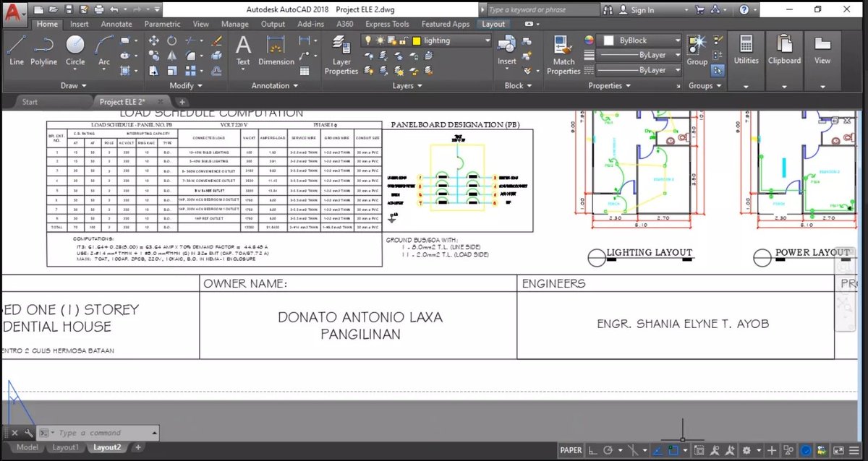Viewport: 868px width, 461px height.
Task: Select the Line drawing tool
Action: 17,51
